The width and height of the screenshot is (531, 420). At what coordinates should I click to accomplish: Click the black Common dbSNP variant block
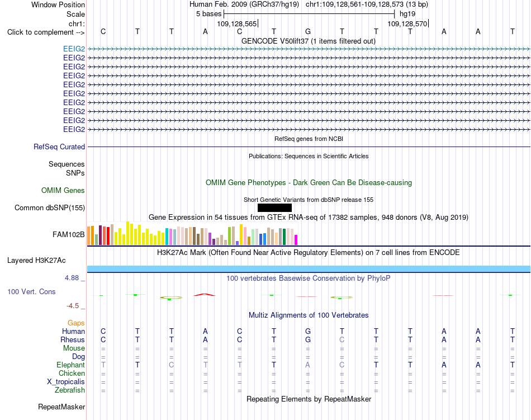coord(274,207)
